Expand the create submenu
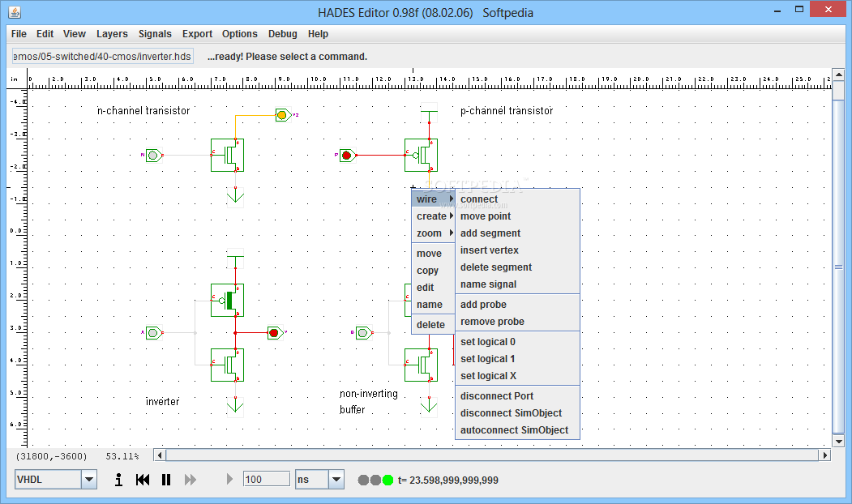This screenshot has height=504, width=852. [433, 216]
